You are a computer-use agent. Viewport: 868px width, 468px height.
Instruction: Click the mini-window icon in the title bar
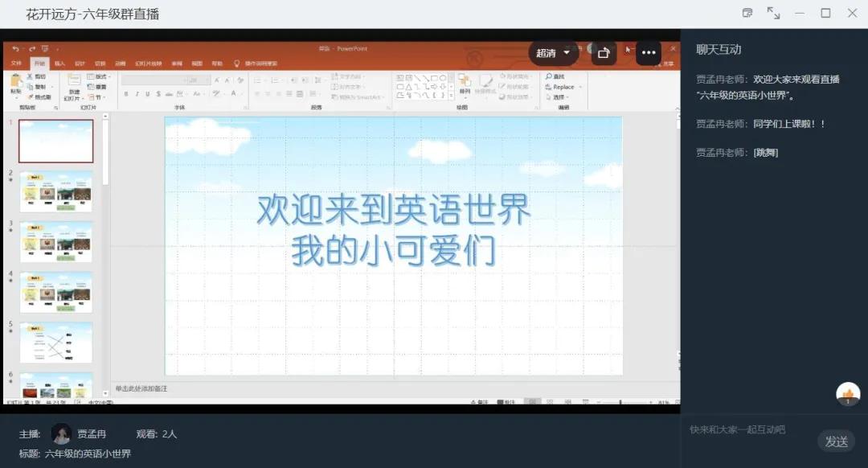tap(747, 13)
